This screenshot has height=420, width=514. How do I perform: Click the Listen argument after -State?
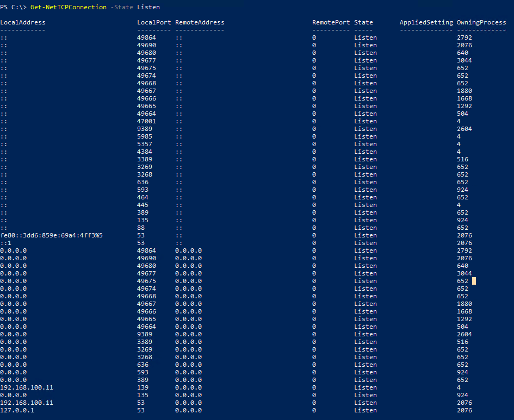coord(148,7)
